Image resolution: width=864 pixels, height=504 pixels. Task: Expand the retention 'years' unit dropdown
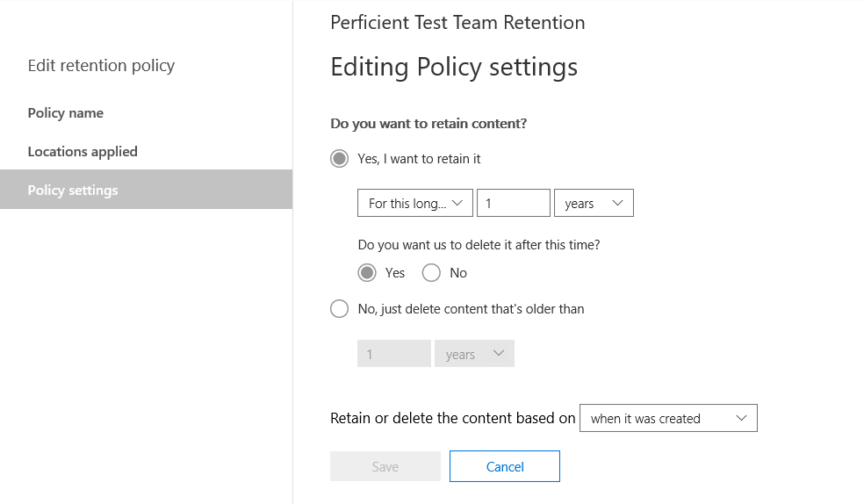594,203
